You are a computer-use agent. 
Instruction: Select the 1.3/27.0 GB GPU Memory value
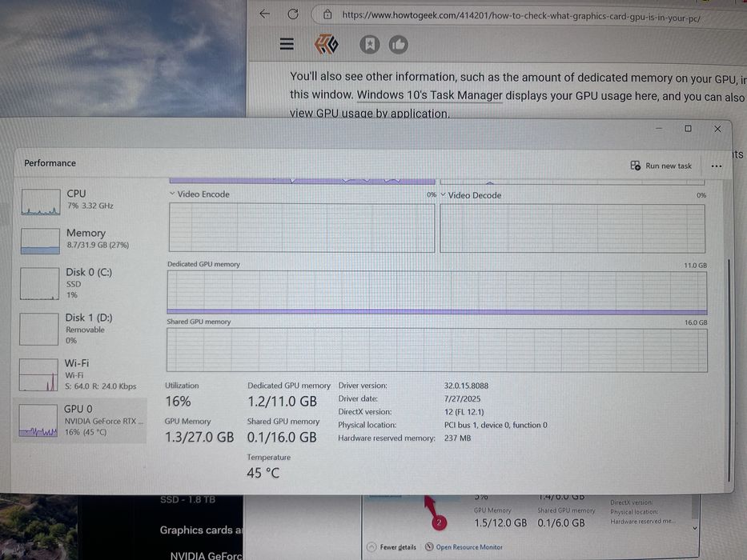tap(199, 437)
